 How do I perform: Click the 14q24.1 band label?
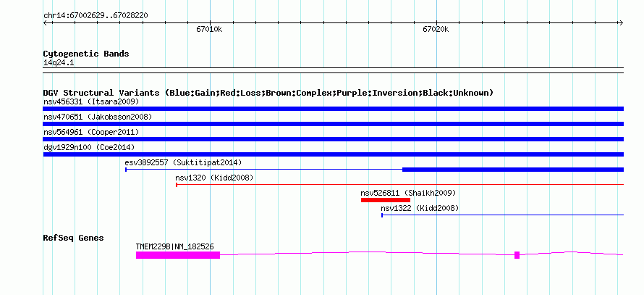pyautogui.click(x=59, y=63)
